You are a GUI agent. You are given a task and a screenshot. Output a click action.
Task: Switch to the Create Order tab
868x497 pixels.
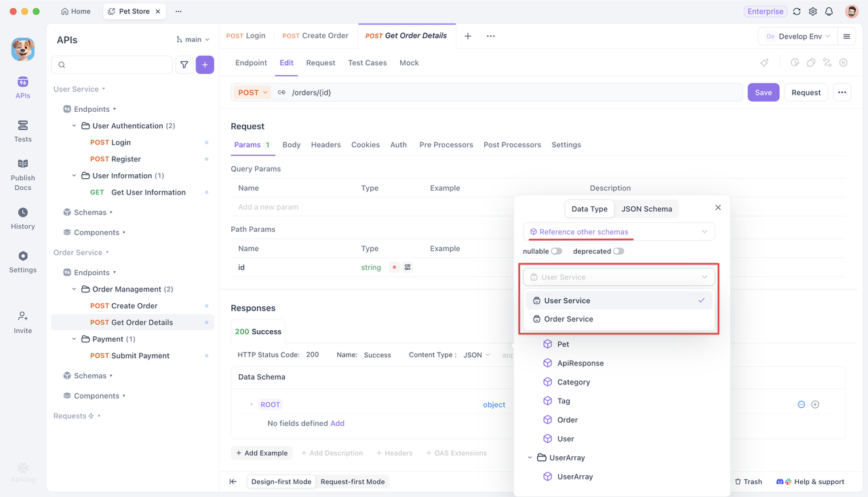pos(315,35)
